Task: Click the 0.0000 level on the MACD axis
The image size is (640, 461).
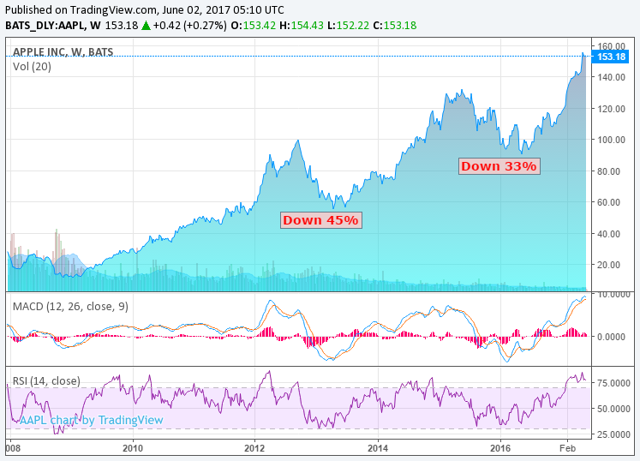Action: 614,336
